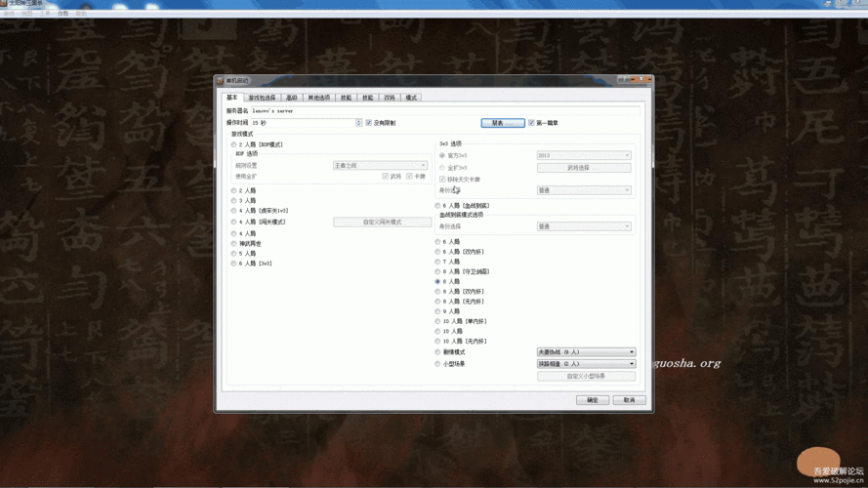The height and width of the screenshot is (488, 868).
Task: Click the 武将选择 button
Action: (584, 168)
